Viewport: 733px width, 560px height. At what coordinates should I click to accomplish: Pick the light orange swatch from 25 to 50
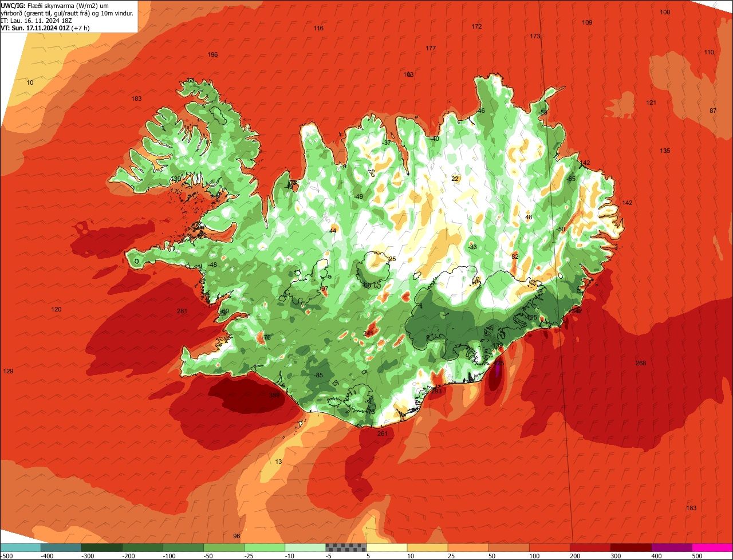467,547
